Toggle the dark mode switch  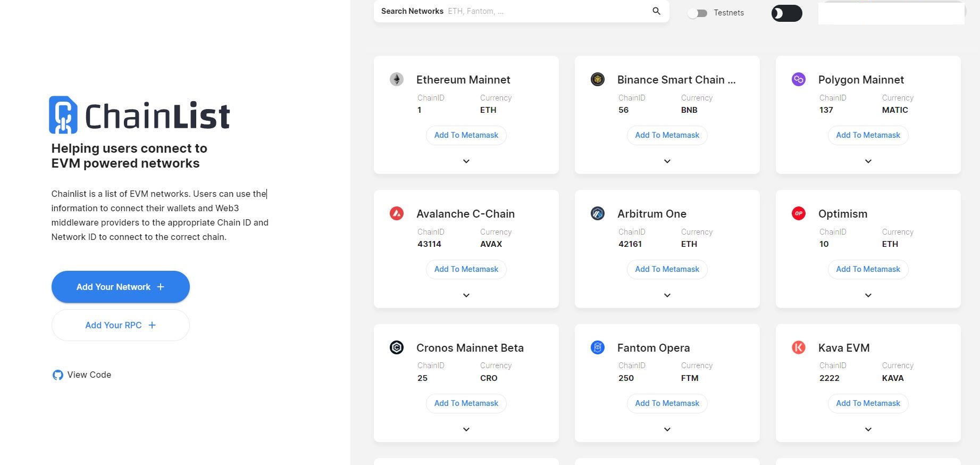coord(787,13)
